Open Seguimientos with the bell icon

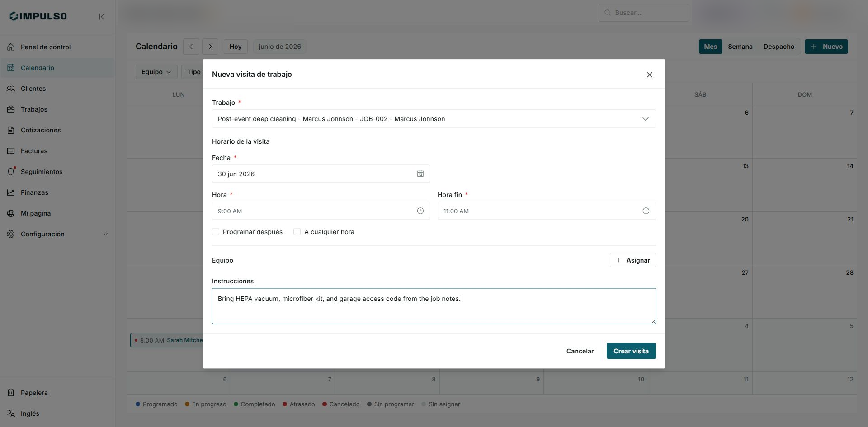pos(11,172)
